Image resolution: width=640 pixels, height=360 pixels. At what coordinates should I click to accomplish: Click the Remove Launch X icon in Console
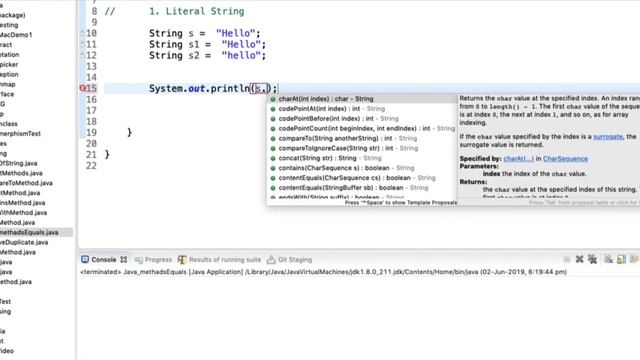(579, 259)
